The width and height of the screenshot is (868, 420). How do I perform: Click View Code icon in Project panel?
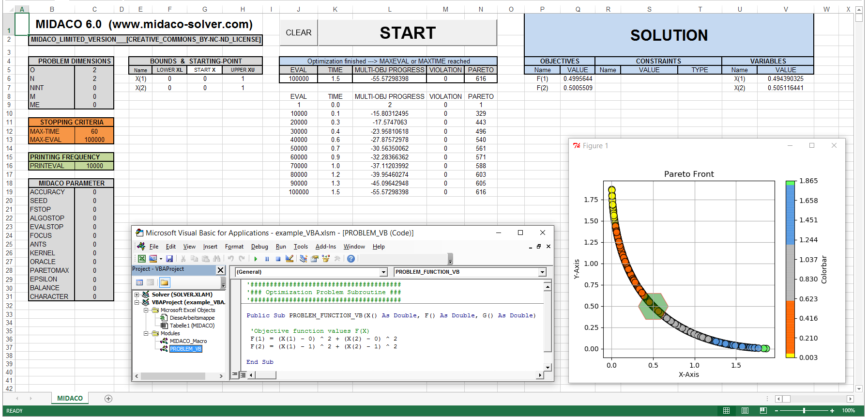point(139,282)
